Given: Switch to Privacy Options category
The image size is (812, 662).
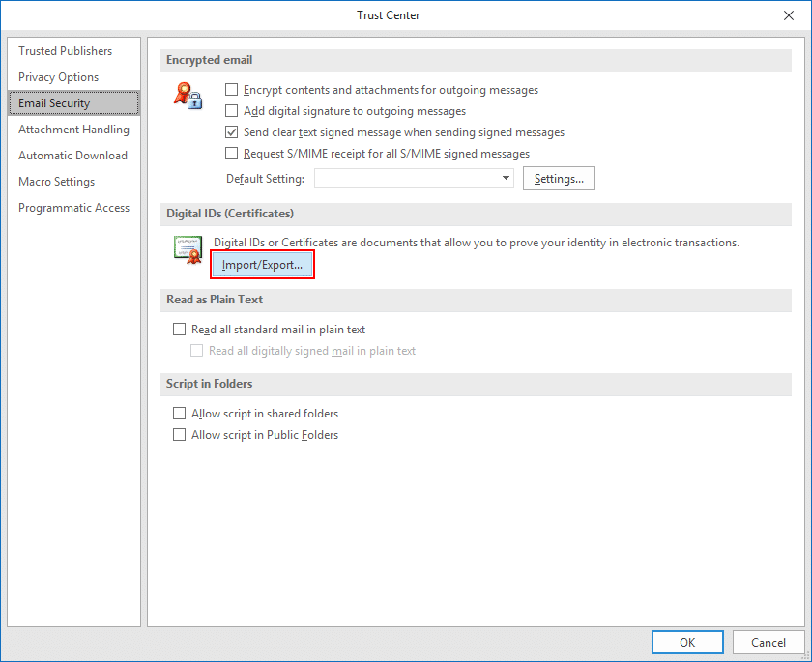Looking at the screenshot, I should [58, 77].
